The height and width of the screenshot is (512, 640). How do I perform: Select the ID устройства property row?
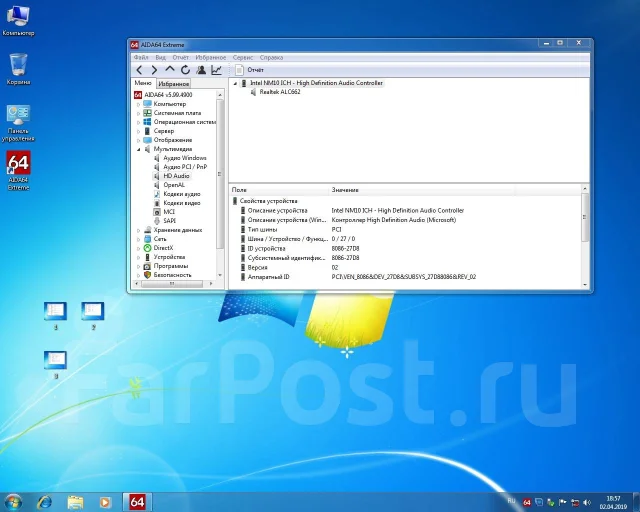407,249
